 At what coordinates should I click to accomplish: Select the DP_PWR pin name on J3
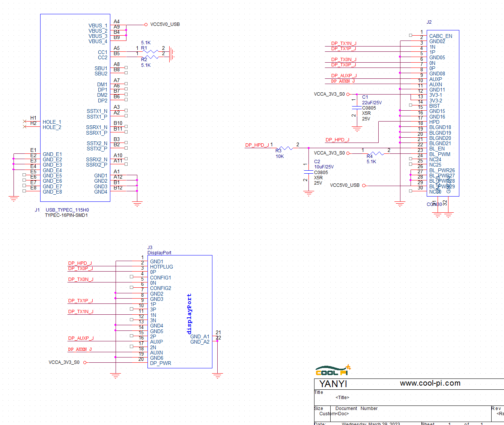point(161,363)
